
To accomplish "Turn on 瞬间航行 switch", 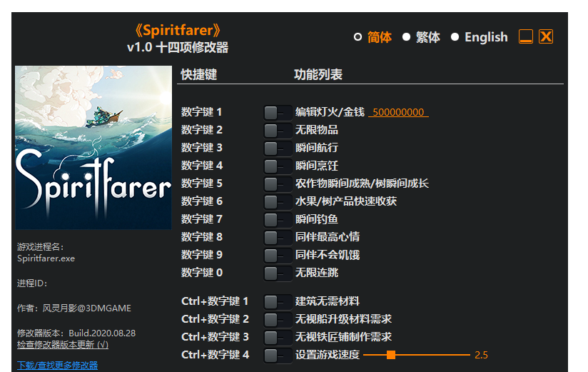I will 278,148.
